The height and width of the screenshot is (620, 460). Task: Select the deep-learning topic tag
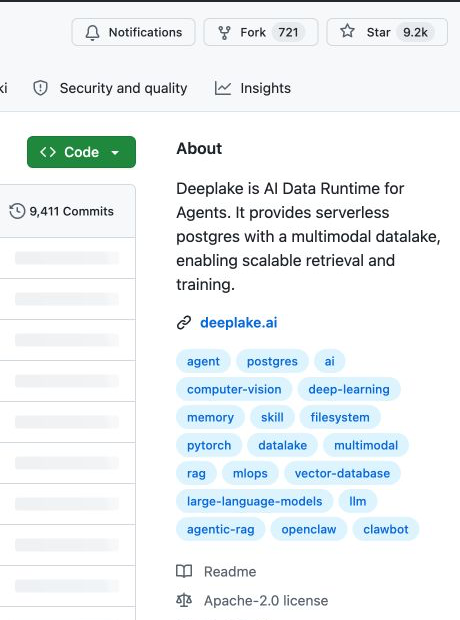pos(349,389)
